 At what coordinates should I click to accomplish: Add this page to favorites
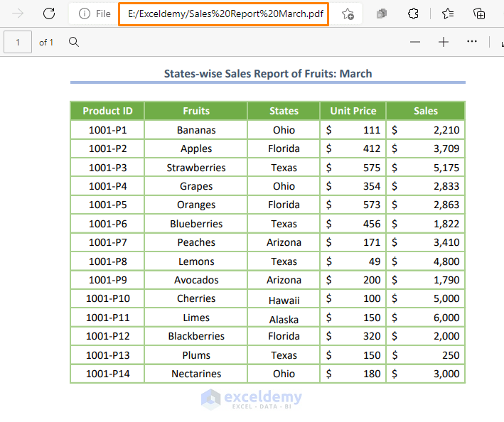tap(348, 13)
